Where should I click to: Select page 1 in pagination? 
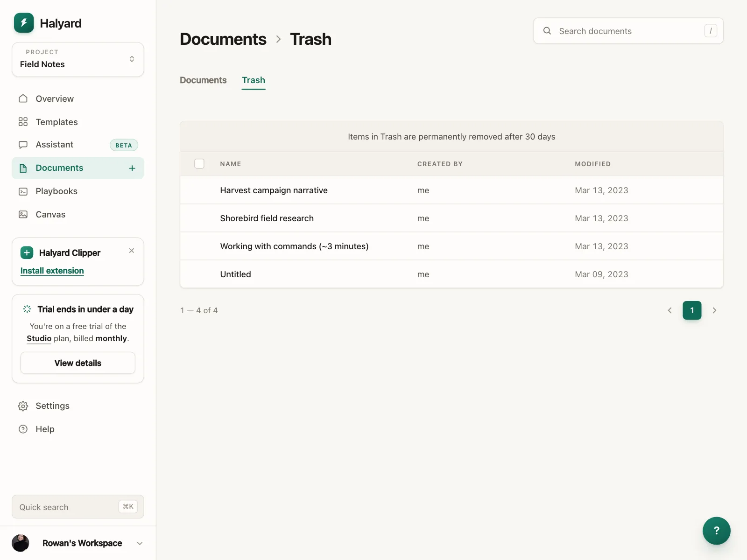point(692,310)
